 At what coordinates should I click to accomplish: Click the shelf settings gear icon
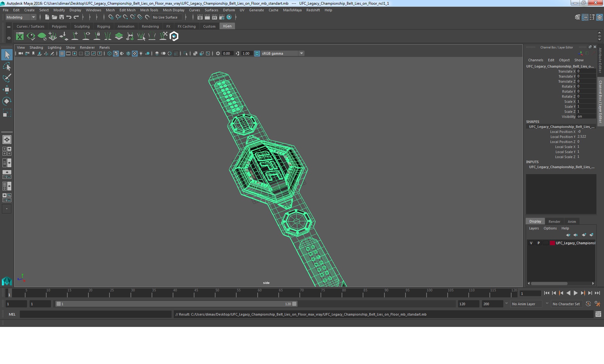point(9,38)
